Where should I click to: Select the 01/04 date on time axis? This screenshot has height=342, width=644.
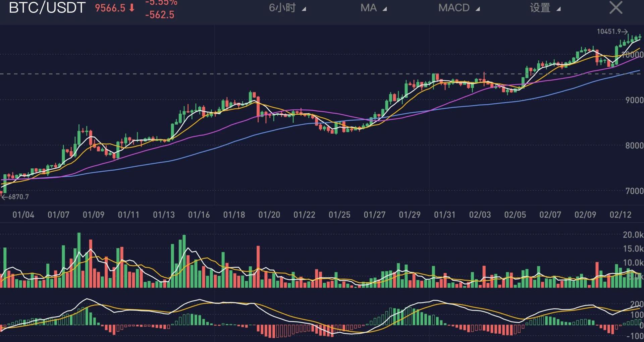[x=23, y=215]
